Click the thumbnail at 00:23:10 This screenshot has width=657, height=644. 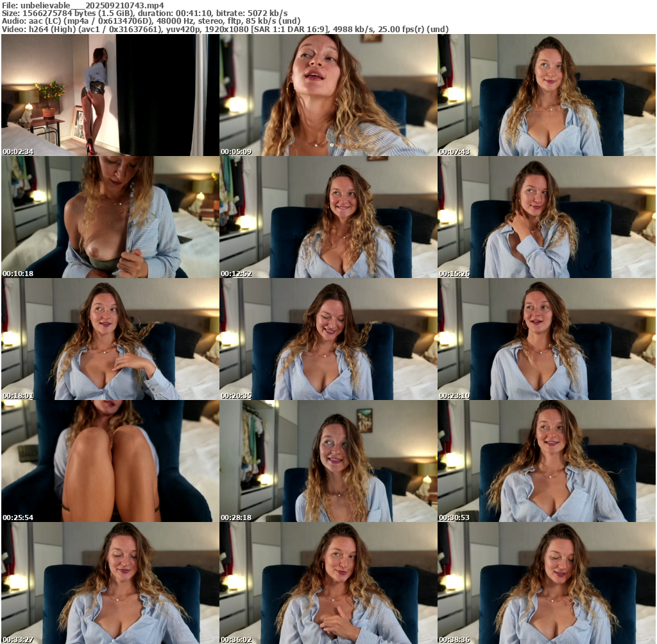(x=547, y=339)
